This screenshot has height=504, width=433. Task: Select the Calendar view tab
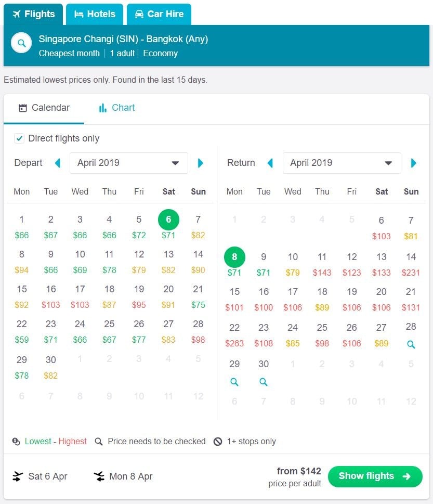[44, 108]
